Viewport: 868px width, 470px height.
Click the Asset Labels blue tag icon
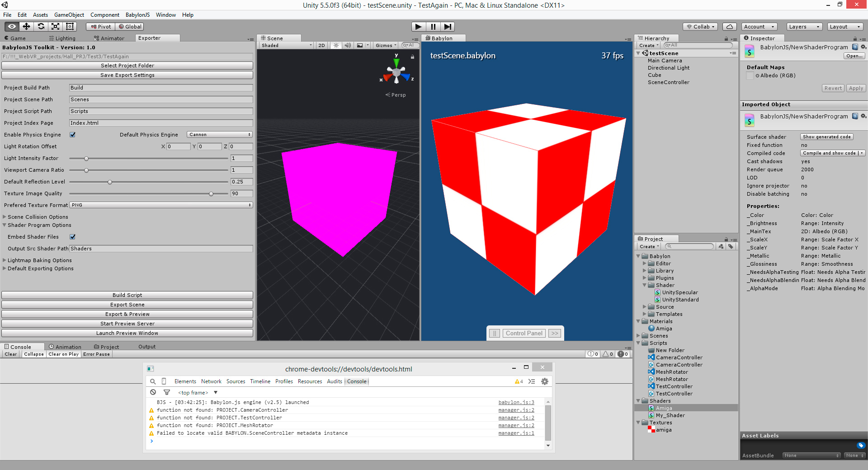click(861, 445)
